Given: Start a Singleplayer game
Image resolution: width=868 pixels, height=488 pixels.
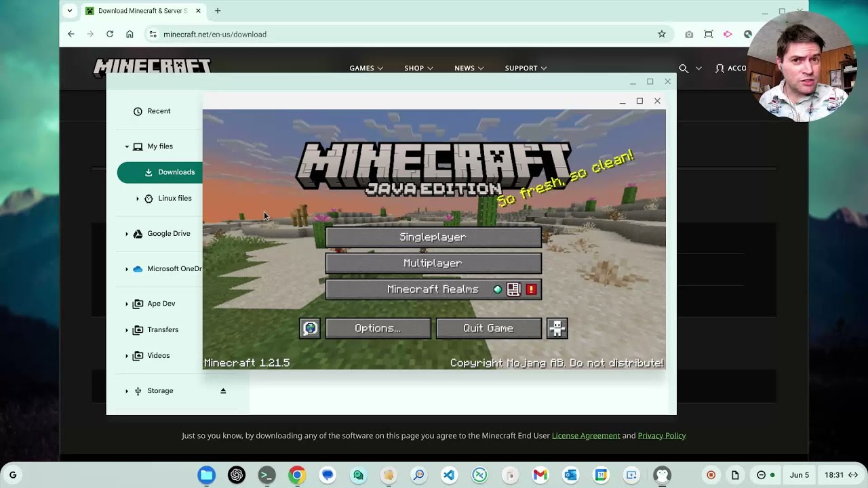Looking at the screenshot, I should (x=433, y=237).
